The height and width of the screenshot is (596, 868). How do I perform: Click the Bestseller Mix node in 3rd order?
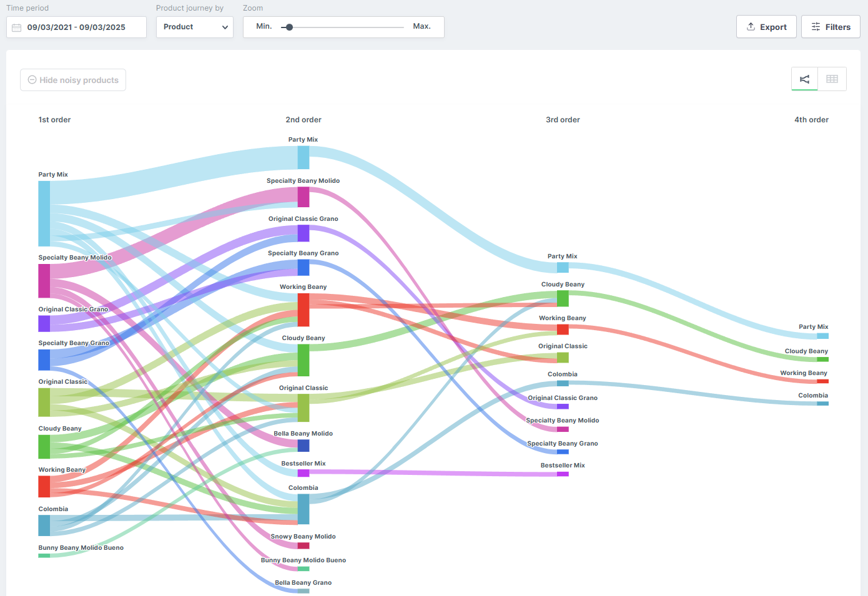coord(563,474)
